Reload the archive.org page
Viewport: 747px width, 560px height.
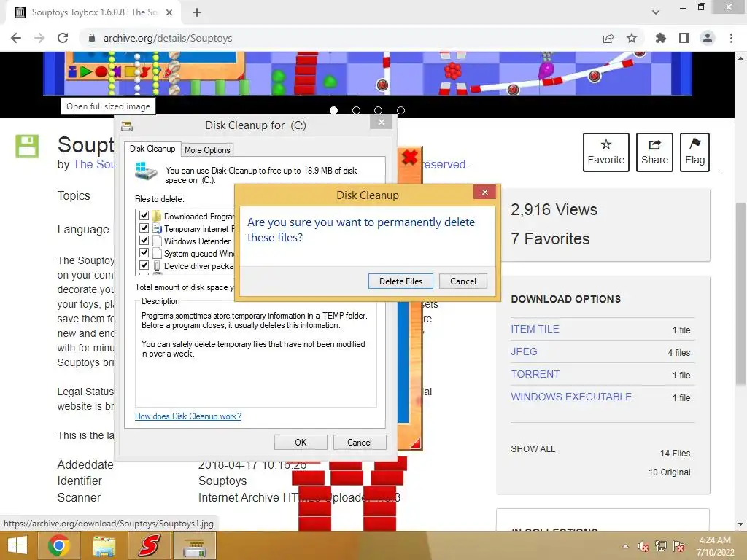pyautogui.click(x=63, y=38)
